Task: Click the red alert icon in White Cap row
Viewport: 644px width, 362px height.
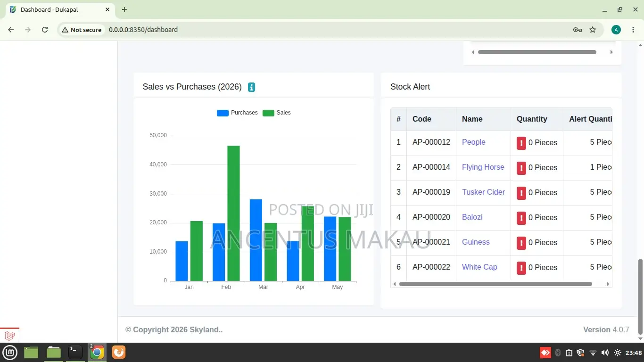Action: pos(521,268)
